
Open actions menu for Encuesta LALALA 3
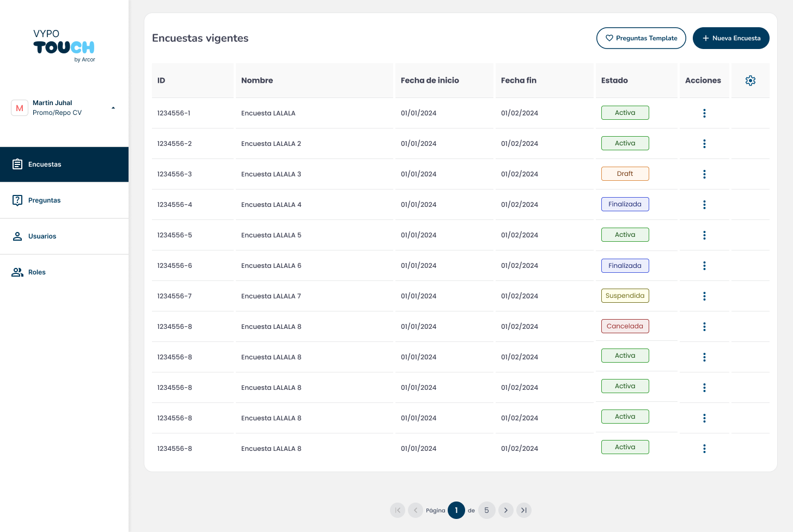[x=704, y=174]
